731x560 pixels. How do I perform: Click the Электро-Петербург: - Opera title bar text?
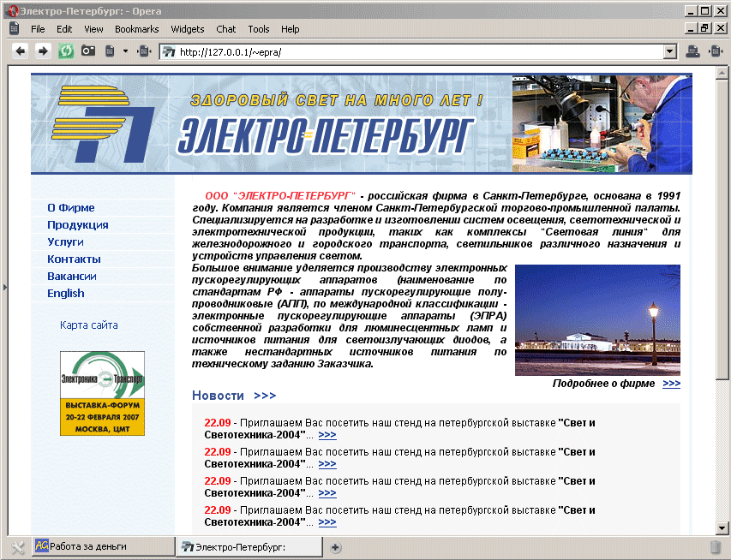coord(91,11)
